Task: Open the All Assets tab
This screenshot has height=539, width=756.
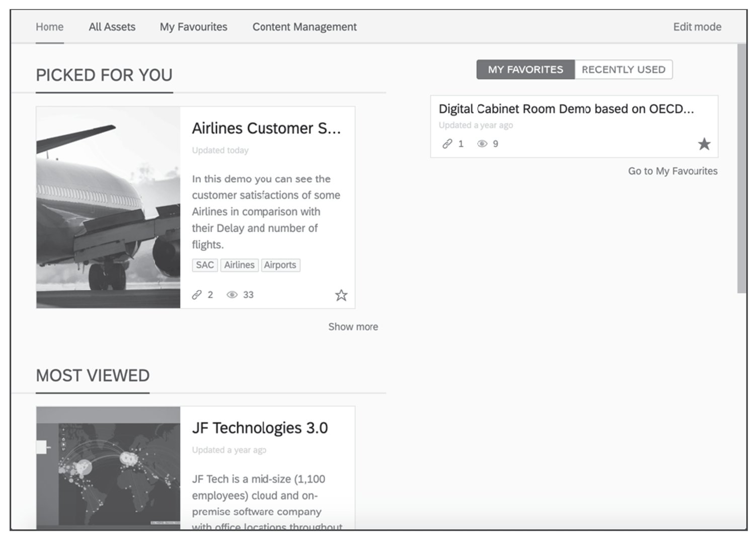Action: click(x=112, y=27)
